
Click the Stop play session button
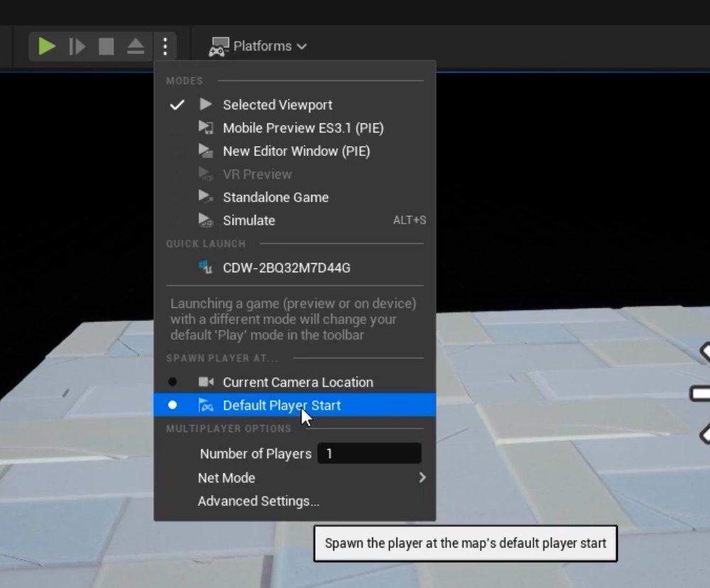(x=106, y=46)
